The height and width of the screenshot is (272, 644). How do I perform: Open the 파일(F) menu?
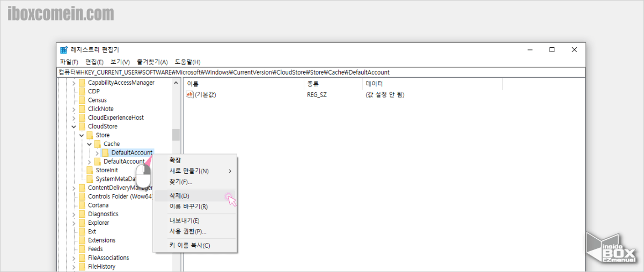[x=69, y=62]
